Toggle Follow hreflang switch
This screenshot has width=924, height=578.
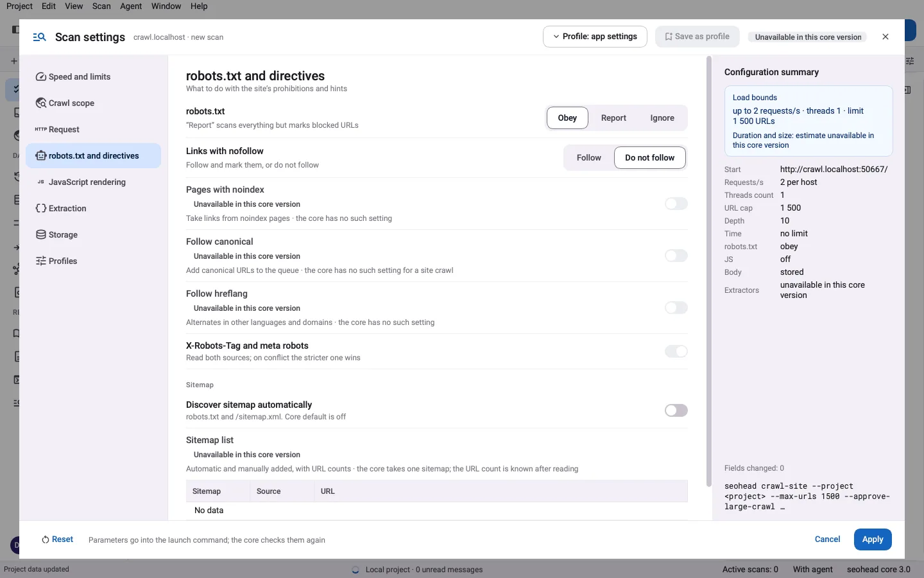tap(676, 308)
